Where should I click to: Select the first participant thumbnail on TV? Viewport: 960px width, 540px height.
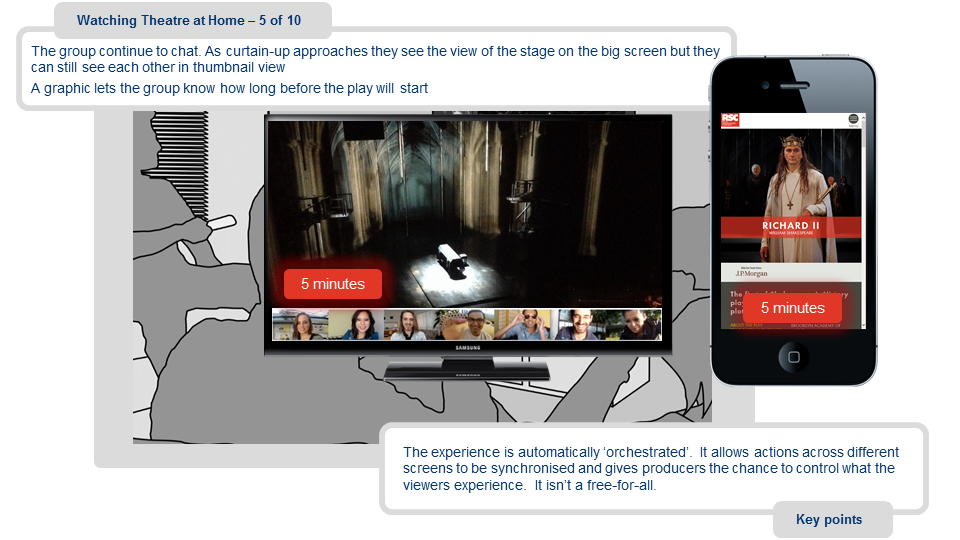point(300,325)
